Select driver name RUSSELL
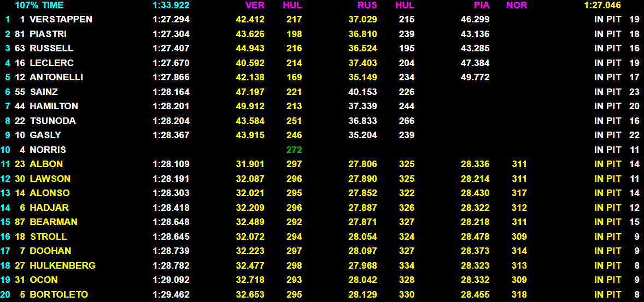Screen dimensions: 644x302 pyautogui.click(x=51, y=48)
